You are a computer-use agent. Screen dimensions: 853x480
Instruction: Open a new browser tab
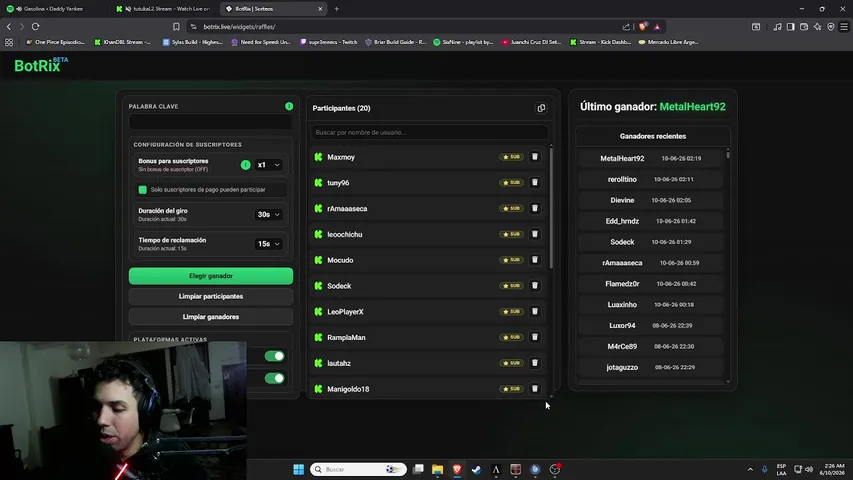pos(337,9)
